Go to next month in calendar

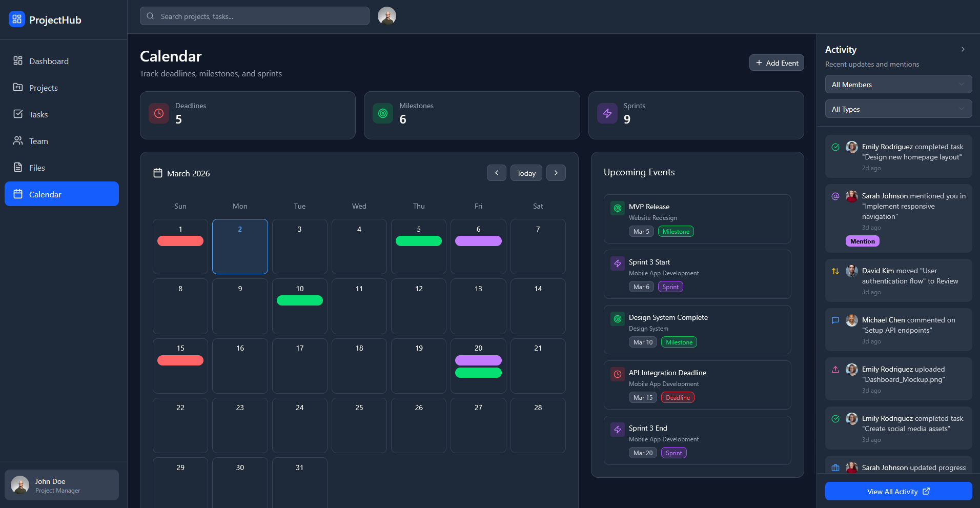pyautogui.click(x=556, y=173)
